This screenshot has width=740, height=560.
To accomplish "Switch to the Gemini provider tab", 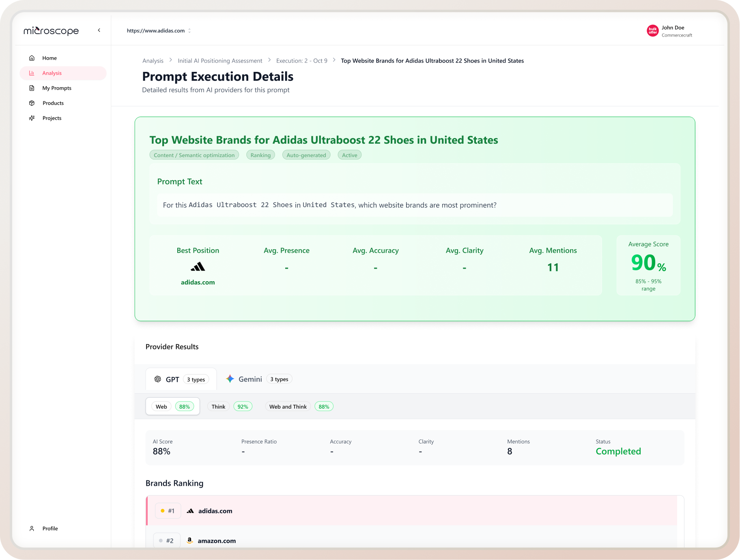I will 259,379.
